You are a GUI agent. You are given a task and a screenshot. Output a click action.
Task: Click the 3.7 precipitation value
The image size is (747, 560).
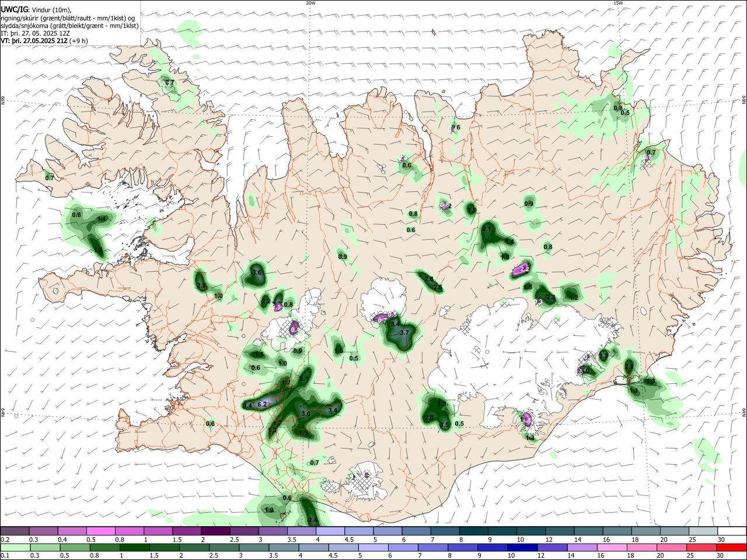pyautogui.click(x=404, y=332)
